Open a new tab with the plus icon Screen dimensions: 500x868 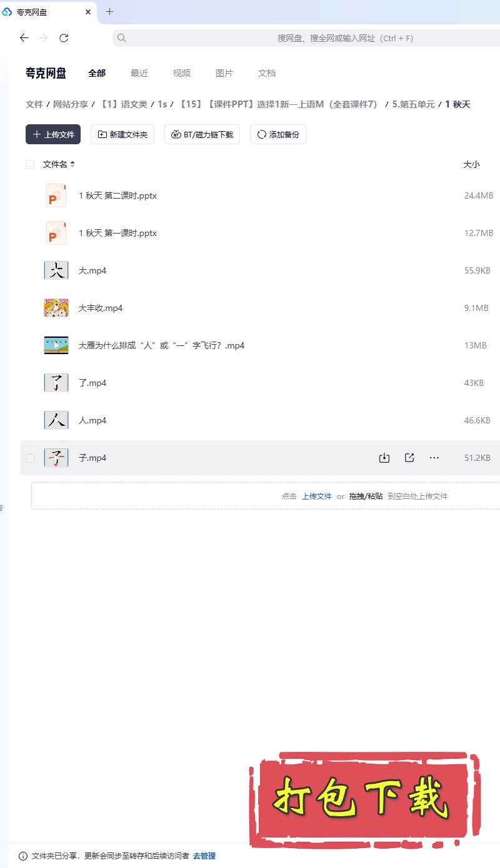tap(110, 12)
